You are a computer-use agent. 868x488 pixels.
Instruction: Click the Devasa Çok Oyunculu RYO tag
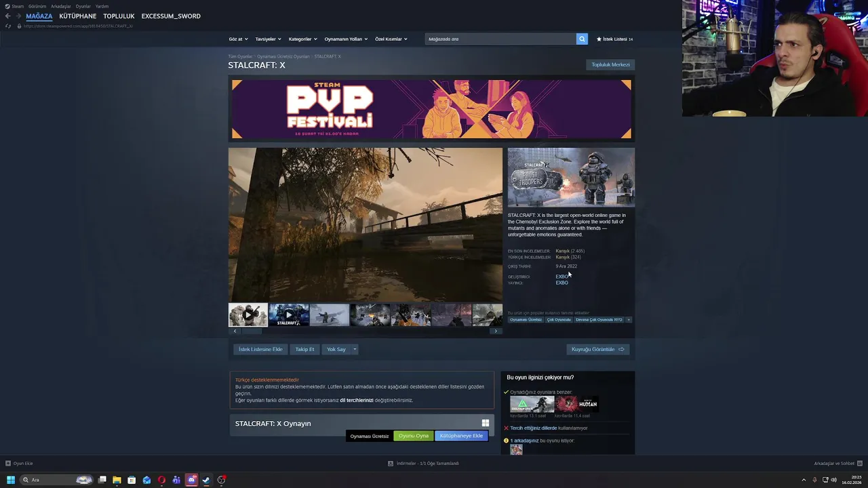tap(599, 319)
